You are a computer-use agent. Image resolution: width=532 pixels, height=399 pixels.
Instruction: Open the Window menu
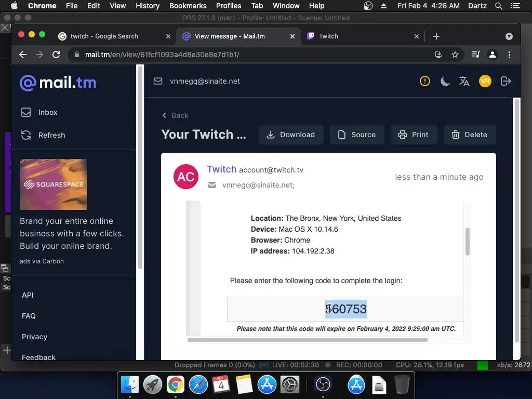point(286,6)
